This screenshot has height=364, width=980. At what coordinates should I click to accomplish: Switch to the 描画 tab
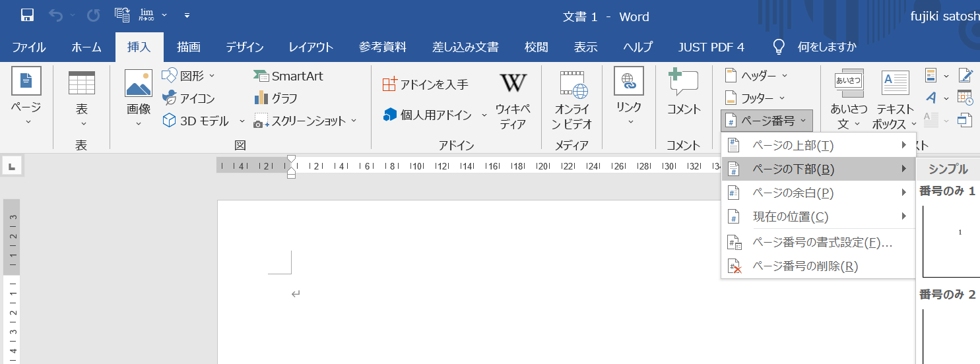pyautogui.click(x=189, y=47)
